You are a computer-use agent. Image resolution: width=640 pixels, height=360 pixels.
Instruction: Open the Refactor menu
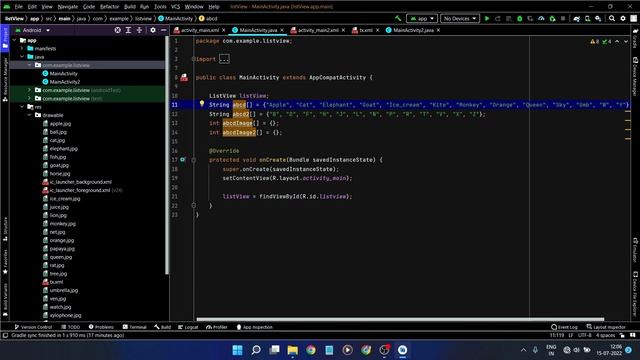pos(109,7)
